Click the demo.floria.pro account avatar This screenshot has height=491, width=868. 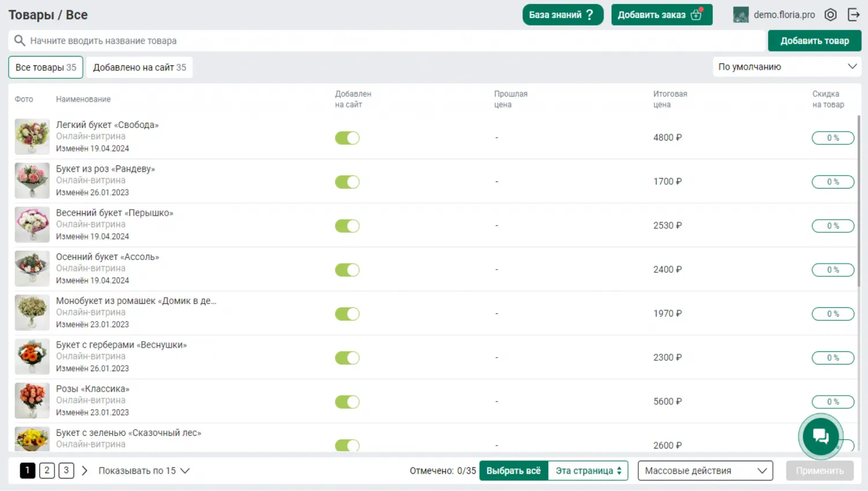[x=741, y=15]
